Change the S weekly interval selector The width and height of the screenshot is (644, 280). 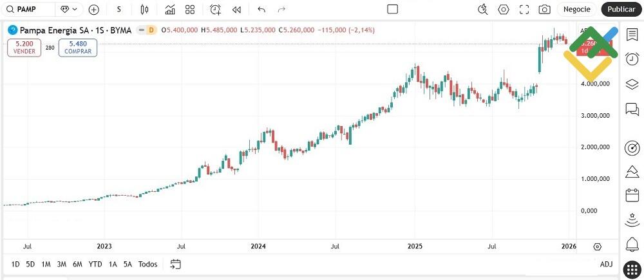coord(119,9)
